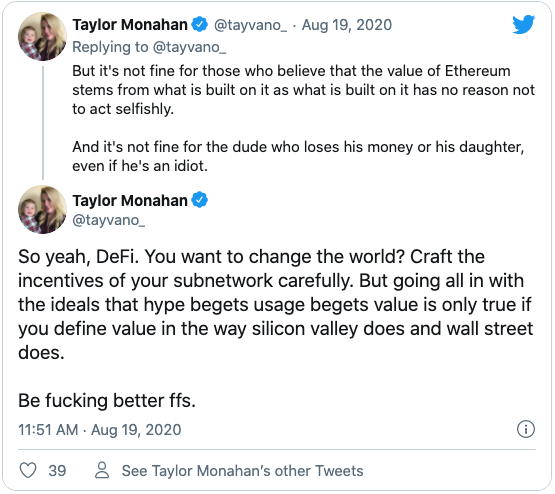Like the tweet using heart icon

[28, 470]
